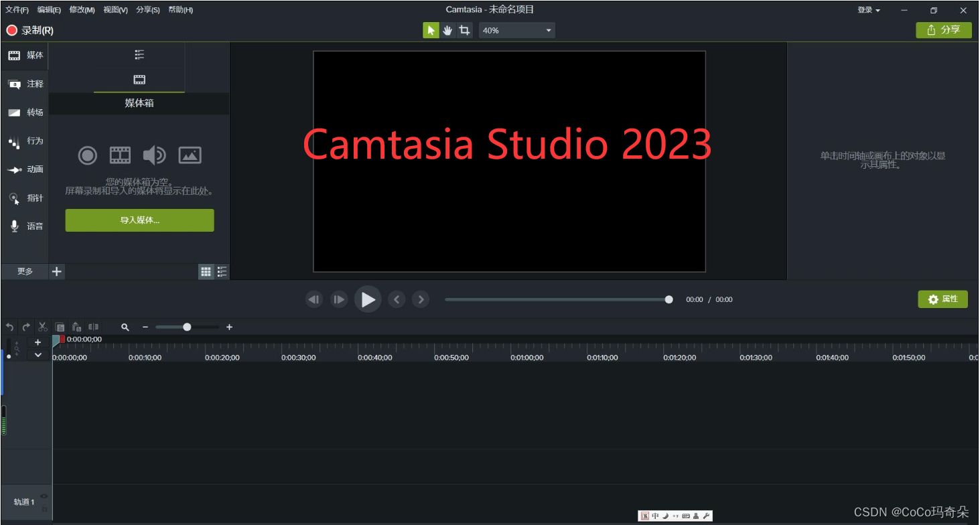
Task: Click the green 分享 share button
Action: [x=944, y=30]
